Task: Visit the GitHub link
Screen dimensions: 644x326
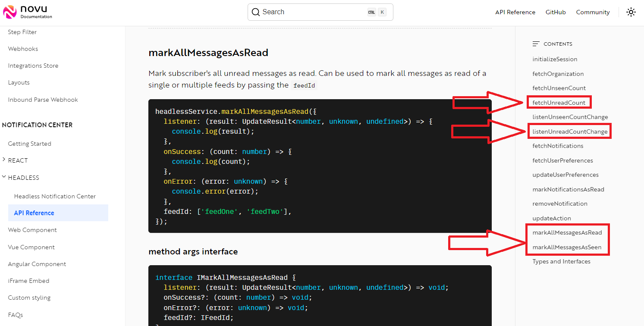Action: coord(556,12)
